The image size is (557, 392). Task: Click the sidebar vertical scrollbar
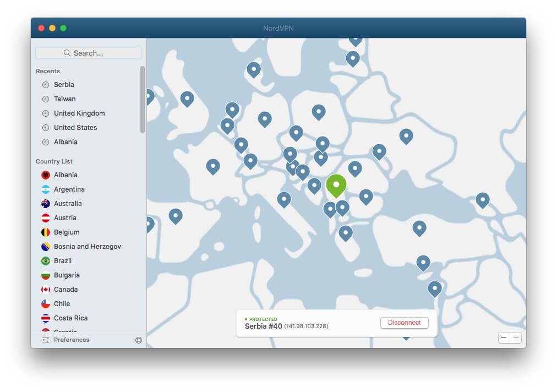[143, 100]
